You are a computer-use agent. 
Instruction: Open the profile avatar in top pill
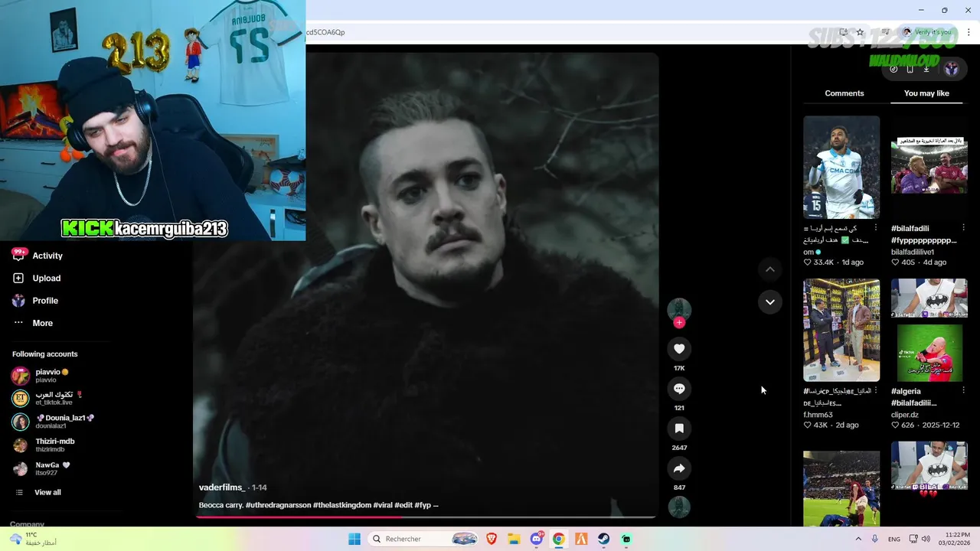coord(952,69)
